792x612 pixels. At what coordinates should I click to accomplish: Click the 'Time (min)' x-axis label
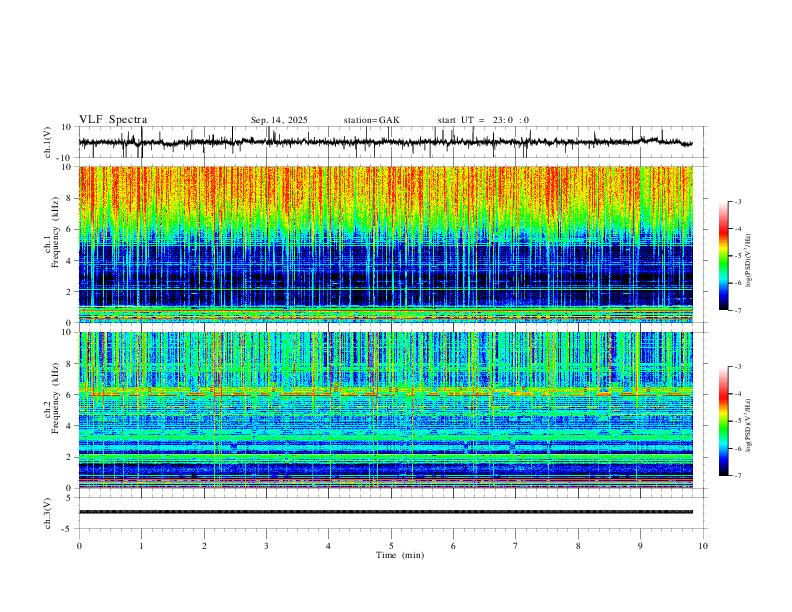[400, 555]
